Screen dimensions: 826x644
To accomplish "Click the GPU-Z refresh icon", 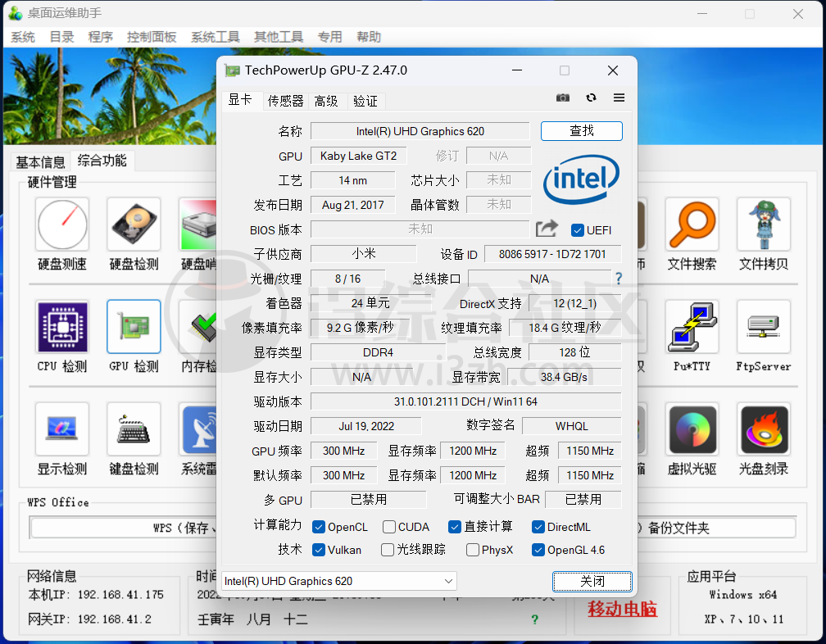I will pyautogui.click(x=591, y=98).
